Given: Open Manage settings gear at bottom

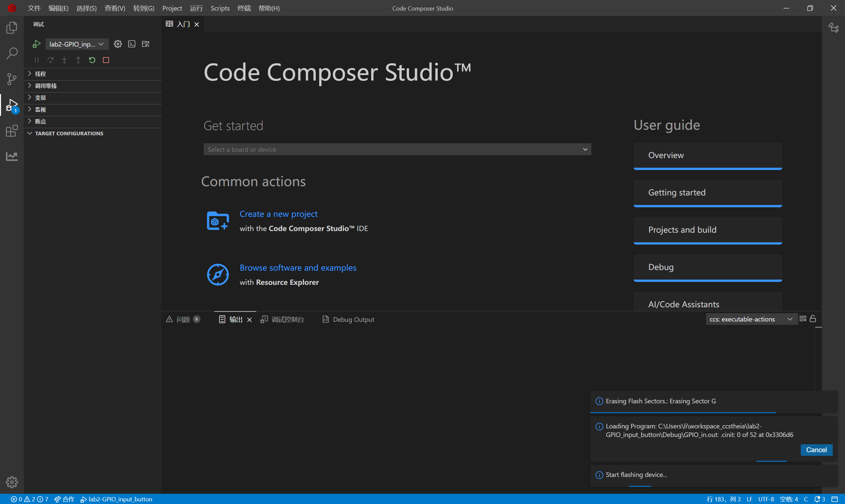Looking at the screenshot, I should tap(12, 482).
